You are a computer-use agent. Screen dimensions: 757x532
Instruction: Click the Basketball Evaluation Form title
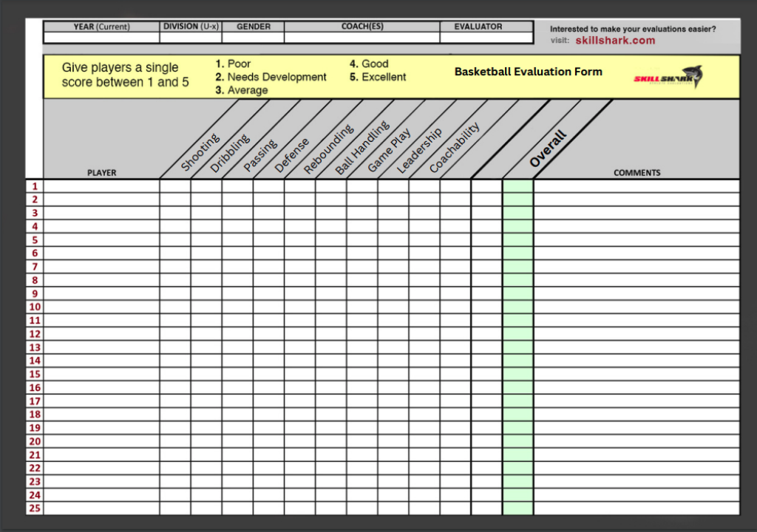(x=528, y=72)
